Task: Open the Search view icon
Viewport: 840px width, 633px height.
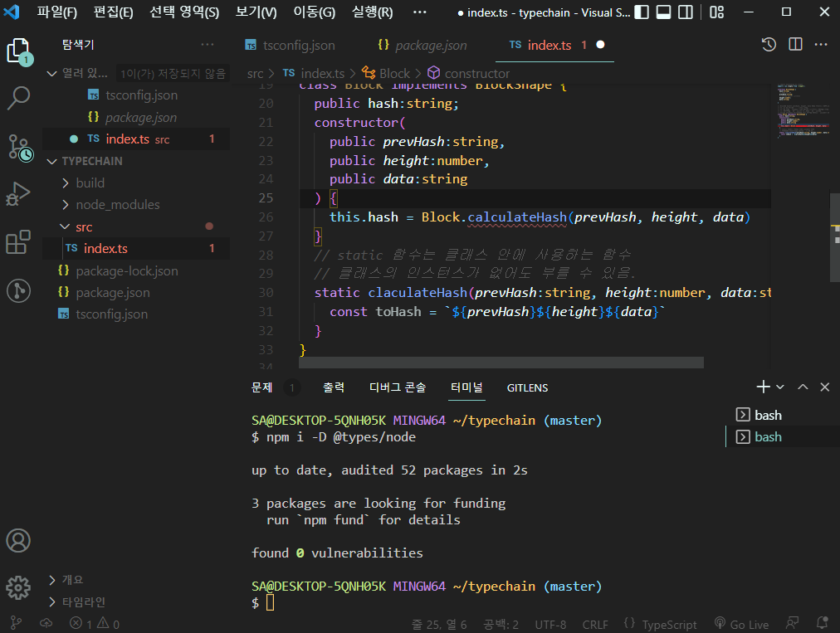Action: pos(18,99)
